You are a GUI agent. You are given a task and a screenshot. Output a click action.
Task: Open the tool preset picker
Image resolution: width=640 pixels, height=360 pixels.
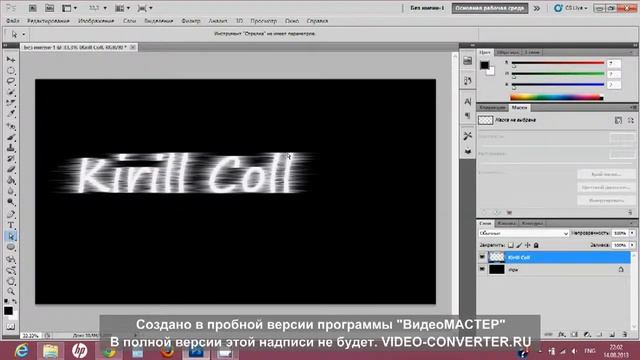[x=17, y=34]
